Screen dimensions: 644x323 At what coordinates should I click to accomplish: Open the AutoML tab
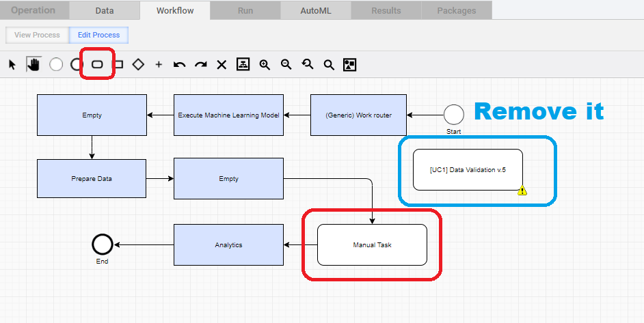[x=316, y=11]
